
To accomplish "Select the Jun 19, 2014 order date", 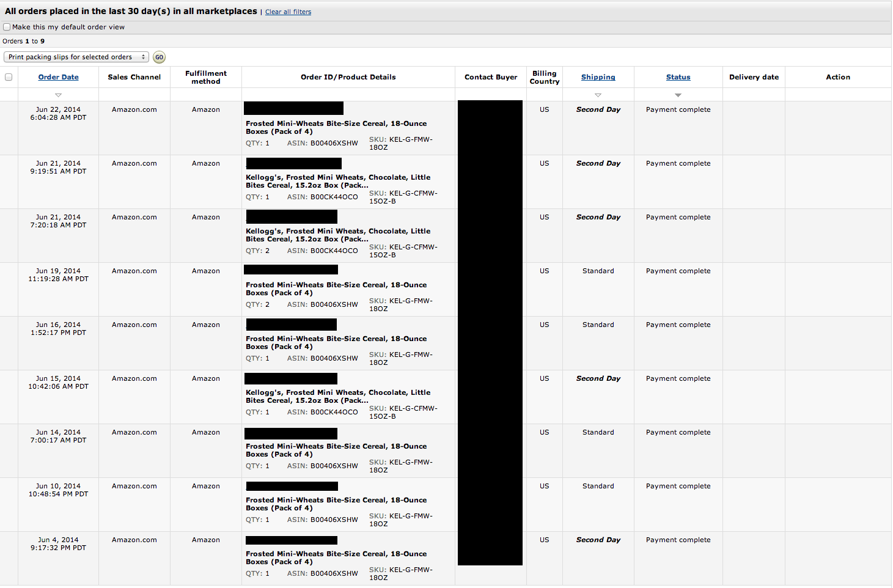I will coord(58,271).
